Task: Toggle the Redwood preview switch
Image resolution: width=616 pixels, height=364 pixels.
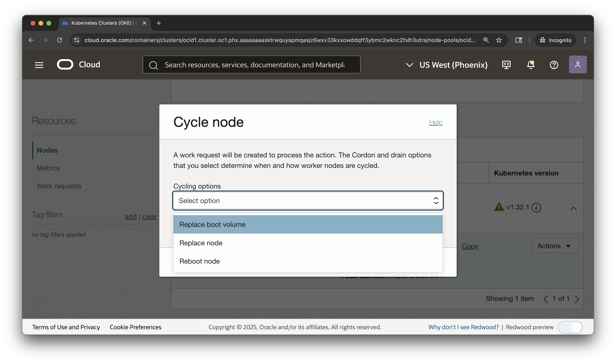Action: coord(570,327)
